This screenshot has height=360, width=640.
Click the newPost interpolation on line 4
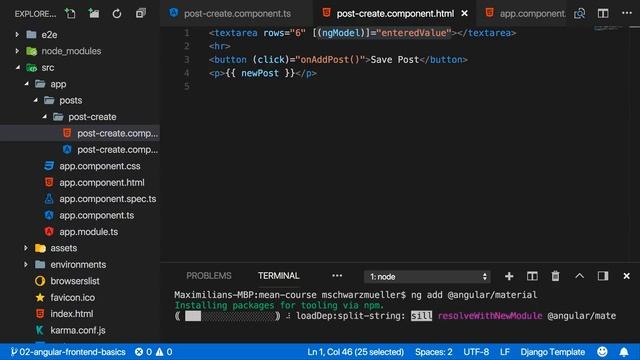coord(260,73)
